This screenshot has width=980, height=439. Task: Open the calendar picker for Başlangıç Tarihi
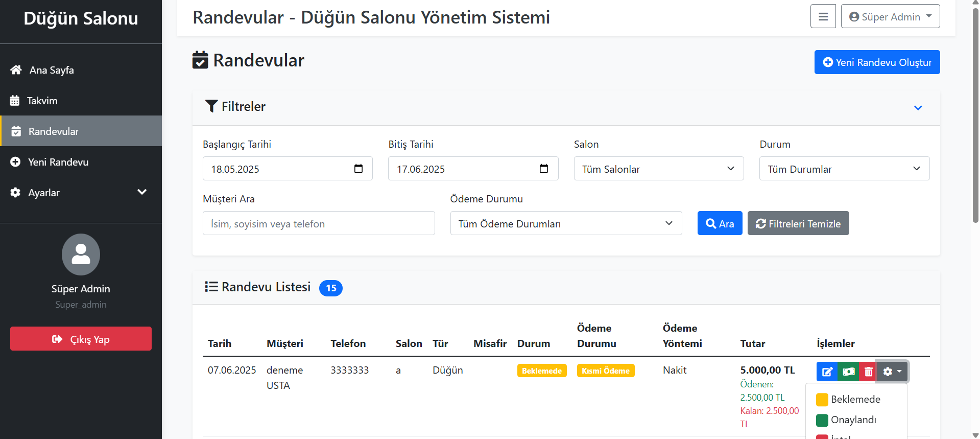tap(358, 169)
